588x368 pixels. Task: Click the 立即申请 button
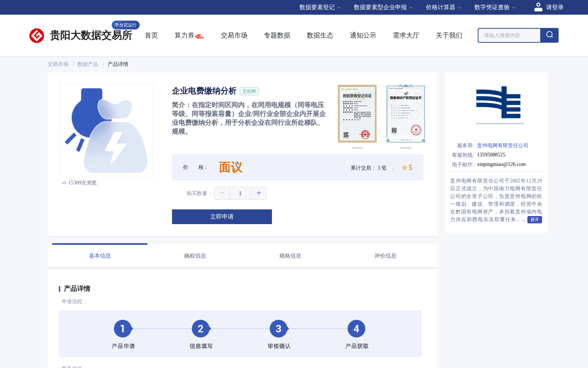[222, 217]
